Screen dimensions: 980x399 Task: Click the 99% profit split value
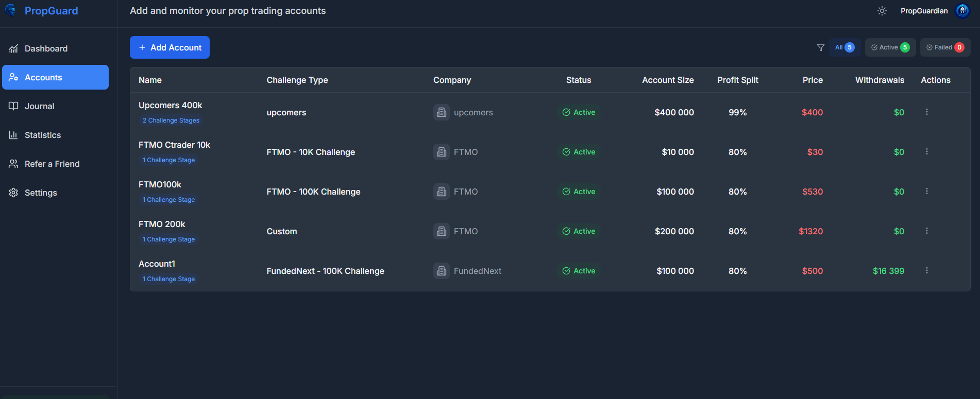click(x=737, y=112)
